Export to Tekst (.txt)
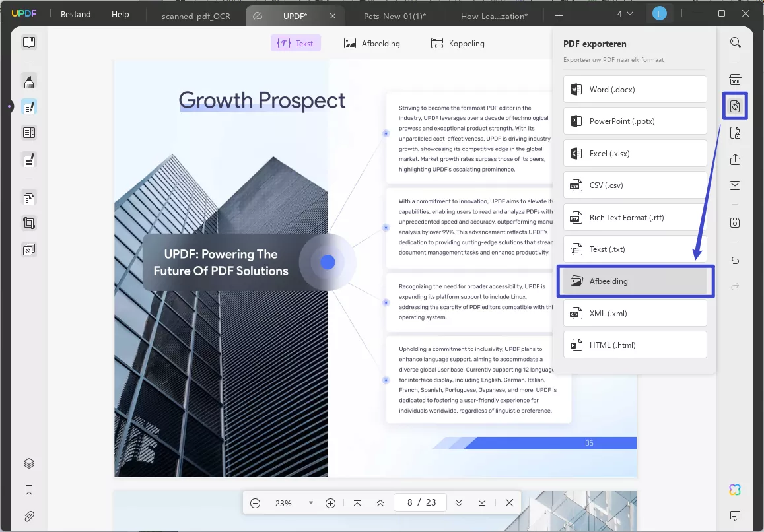 [x=635, y=249]
